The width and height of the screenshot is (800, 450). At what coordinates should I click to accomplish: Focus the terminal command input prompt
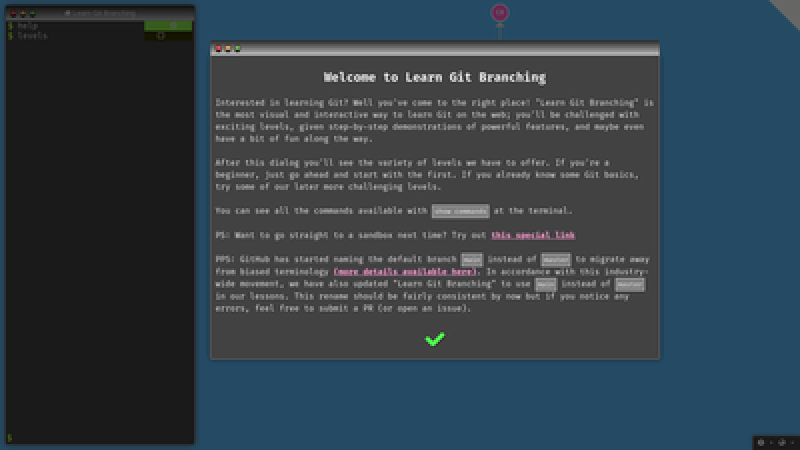pyautogui.click(x=100, y=437)
